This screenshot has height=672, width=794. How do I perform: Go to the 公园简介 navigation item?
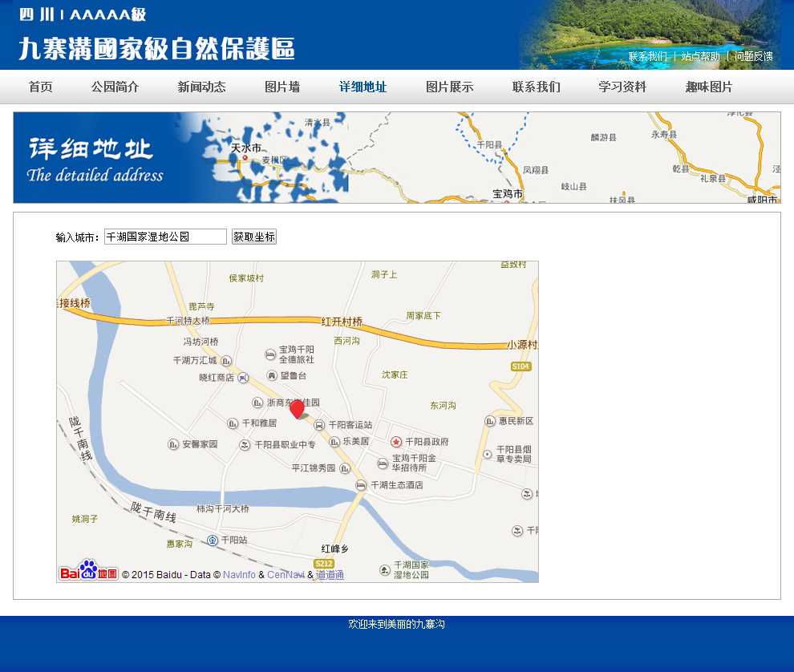115,87
